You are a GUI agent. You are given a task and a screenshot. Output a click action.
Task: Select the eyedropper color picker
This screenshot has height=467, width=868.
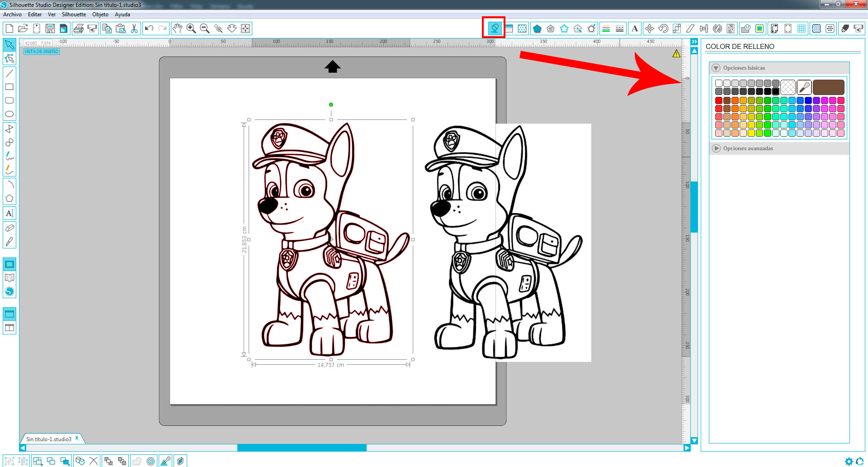click(x=804, y=87)
